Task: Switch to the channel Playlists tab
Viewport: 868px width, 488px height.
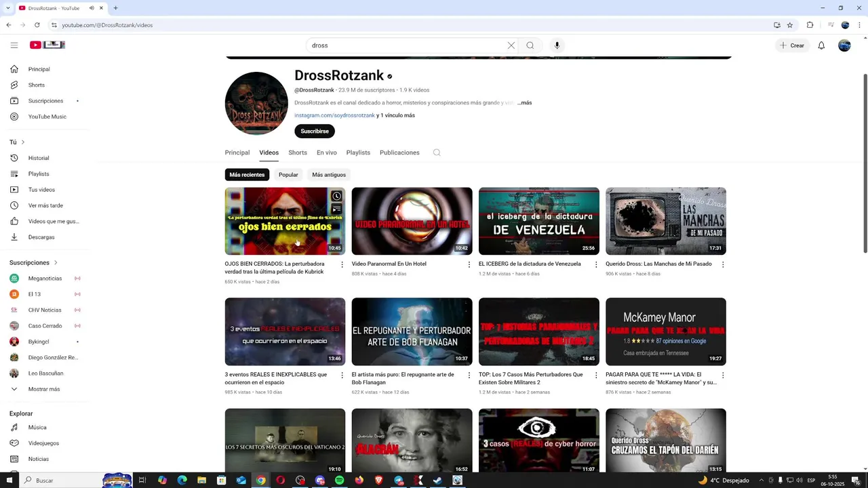Action: pos(358,152)
